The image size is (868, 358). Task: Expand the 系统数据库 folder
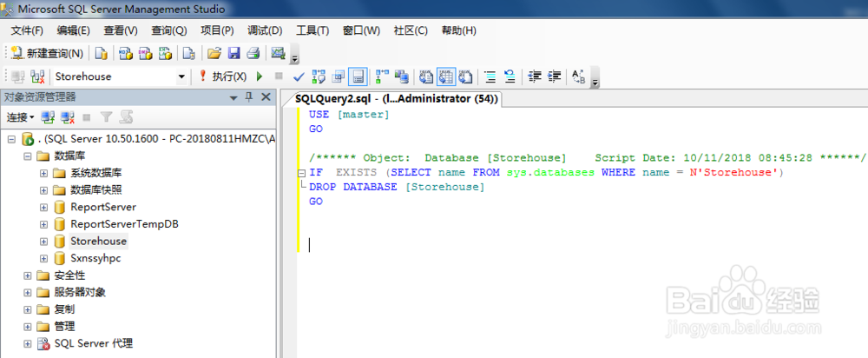(43, 173)
